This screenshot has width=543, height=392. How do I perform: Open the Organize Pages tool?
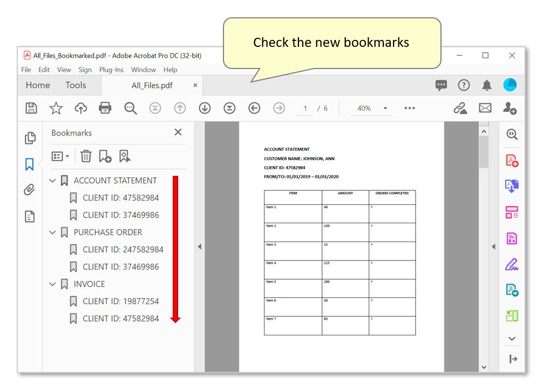(511, 212)
